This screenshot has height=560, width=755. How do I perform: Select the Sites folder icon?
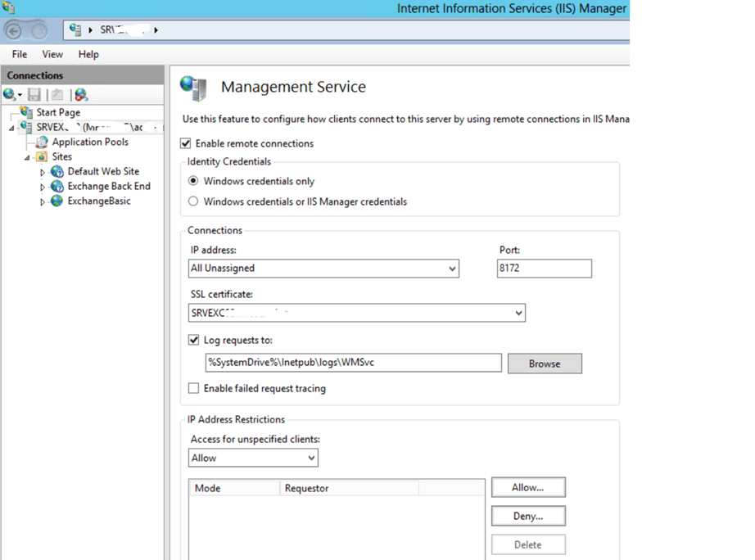click(x=41, y=156)
